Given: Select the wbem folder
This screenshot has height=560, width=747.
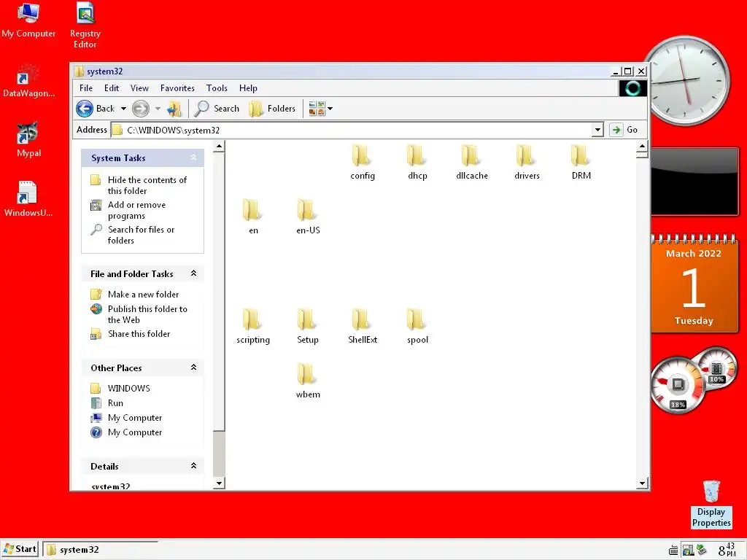Looking at the screenshot, I should tap(308, 381).
